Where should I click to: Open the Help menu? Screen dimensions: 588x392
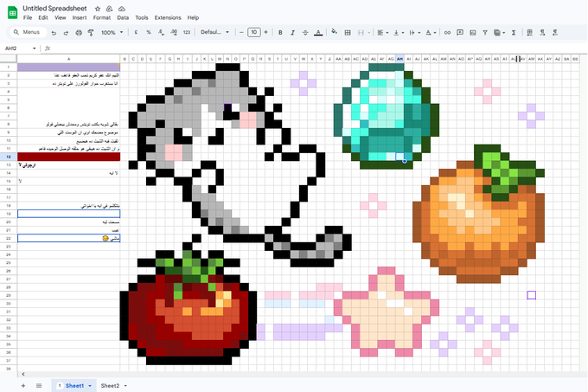(193, 17)
